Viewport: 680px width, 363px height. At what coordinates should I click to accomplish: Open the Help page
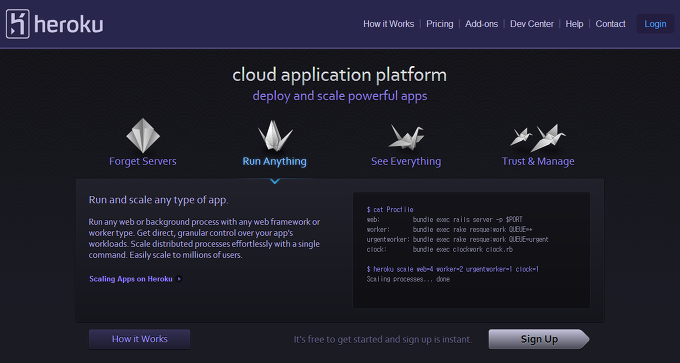click(x=574, y=24)
